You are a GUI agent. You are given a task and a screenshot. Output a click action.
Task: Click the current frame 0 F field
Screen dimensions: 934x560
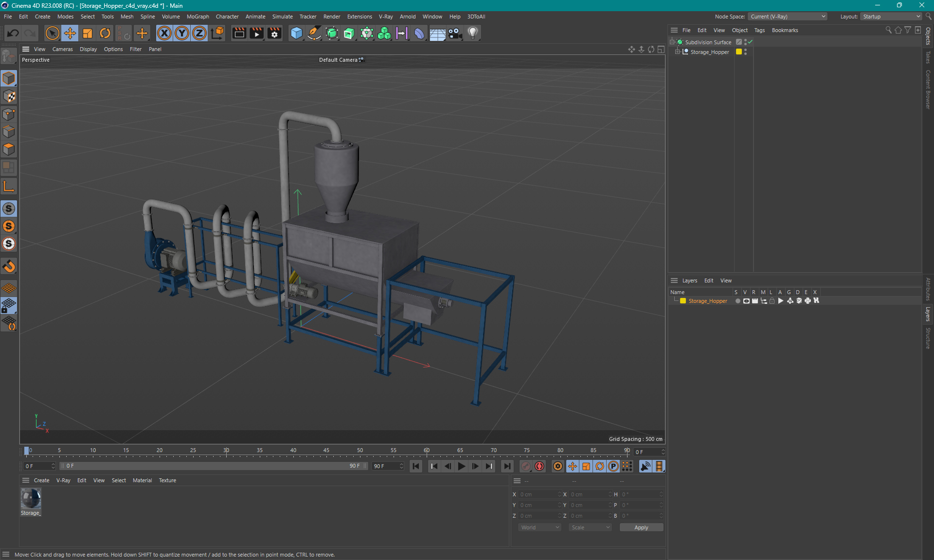649,452
